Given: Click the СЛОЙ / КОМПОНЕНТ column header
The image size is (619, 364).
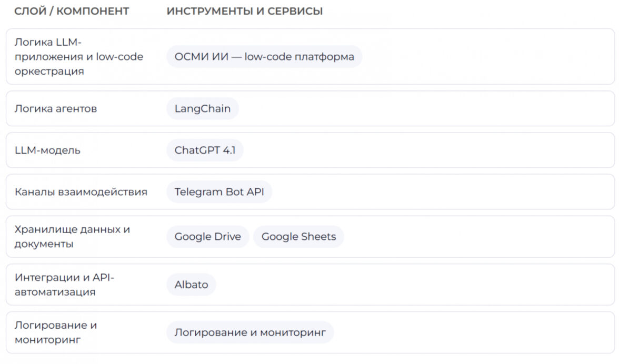Looking at the screenshot, I should click(72, 11).
